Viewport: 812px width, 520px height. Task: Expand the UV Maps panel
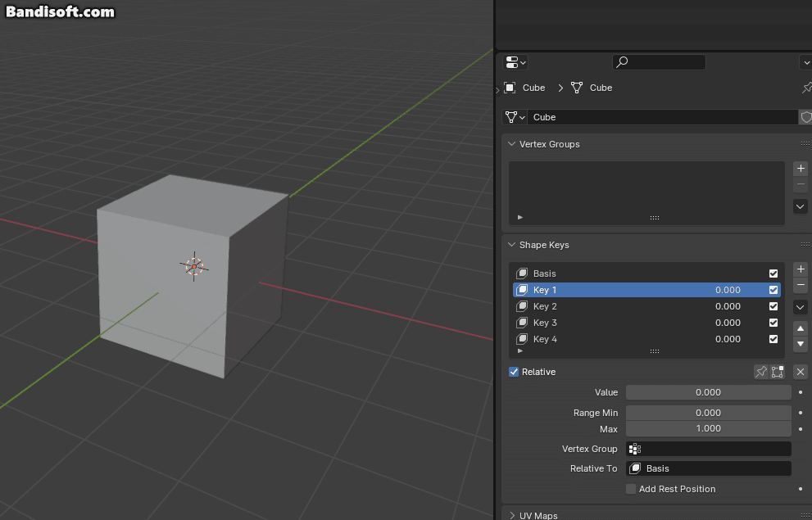(x=511, y=515)
